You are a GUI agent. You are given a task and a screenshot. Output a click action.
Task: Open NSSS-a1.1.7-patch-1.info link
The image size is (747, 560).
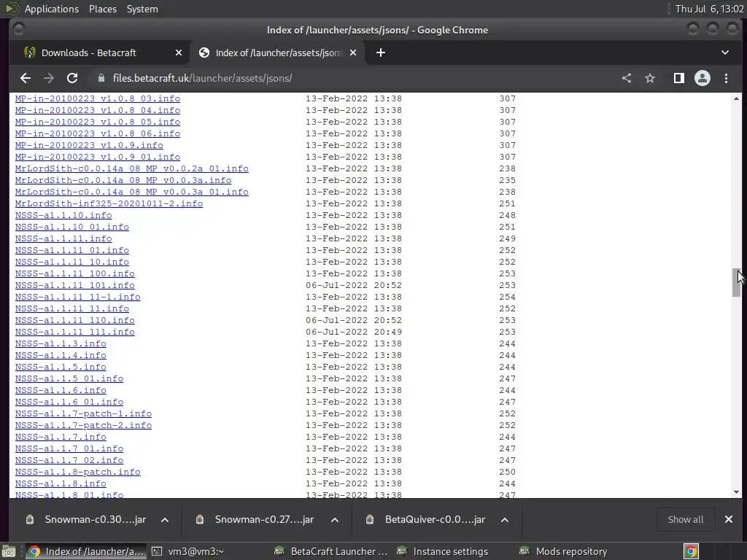pos(83,414)
